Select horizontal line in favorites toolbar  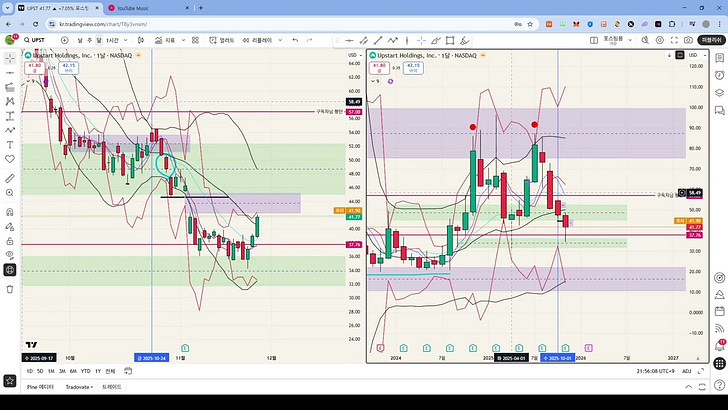coord(350,41)
